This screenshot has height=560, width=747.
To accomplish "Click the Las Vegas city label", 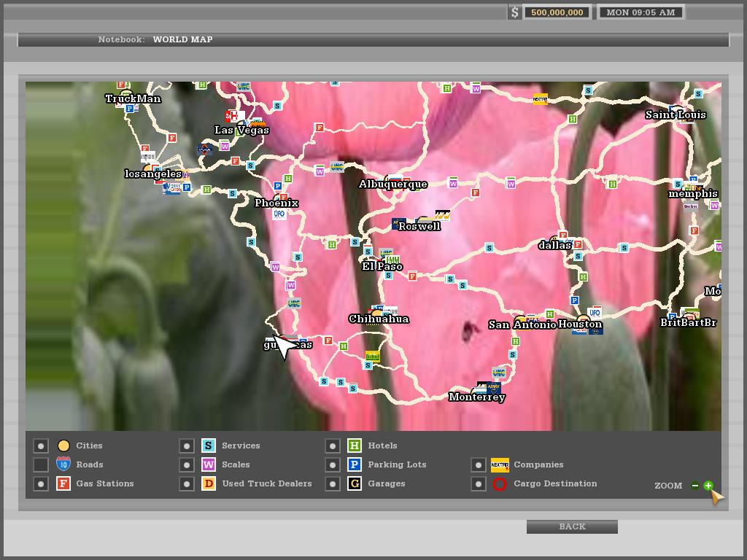I will 241,131.
